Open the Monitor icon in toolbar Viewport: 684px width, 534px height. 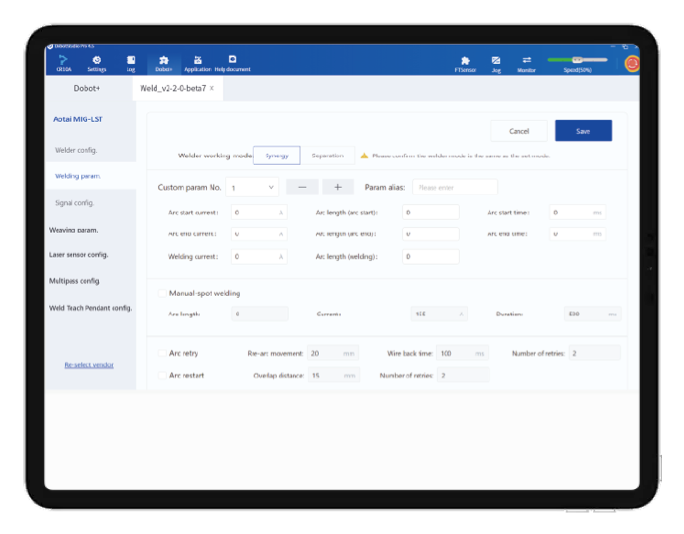pyautogui.click(x=526, y=62)
